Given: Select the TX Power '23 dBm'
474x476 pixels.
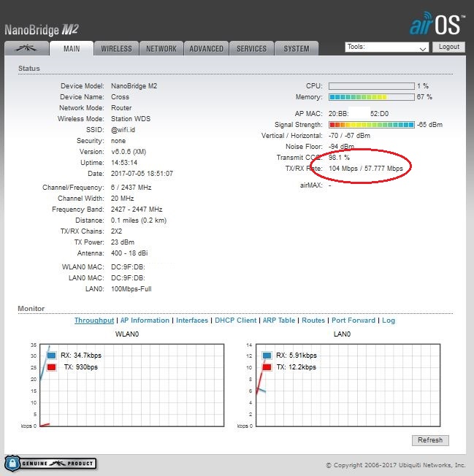Looking at the screenshot, I should (x=123, y=242).
